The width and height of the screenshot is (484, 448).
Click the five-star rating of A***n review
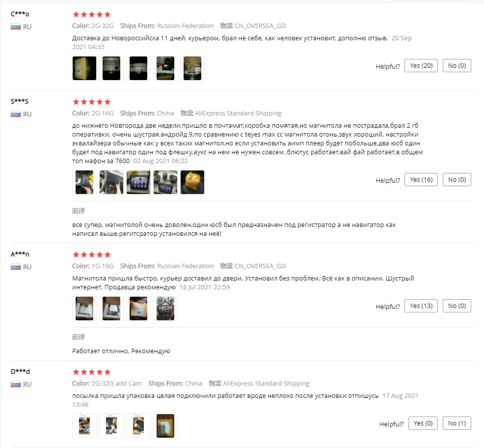92,254
